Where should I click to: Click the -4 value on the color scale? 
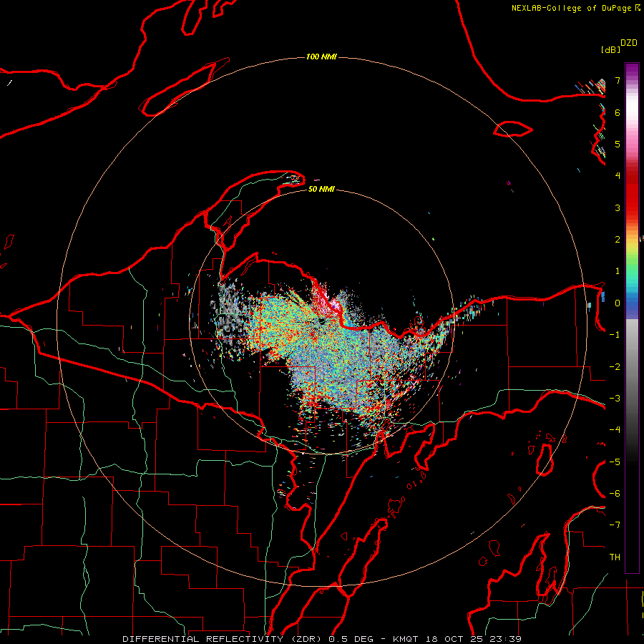point(615,430)
